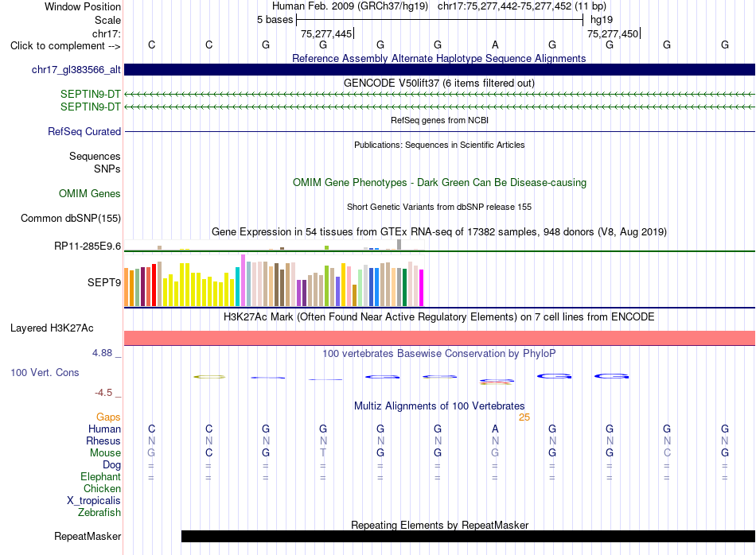The height and width of the screenshot is (555, 756).
Task: Click the chr17_gl383566_alt track label
Action: pos(76,70)
